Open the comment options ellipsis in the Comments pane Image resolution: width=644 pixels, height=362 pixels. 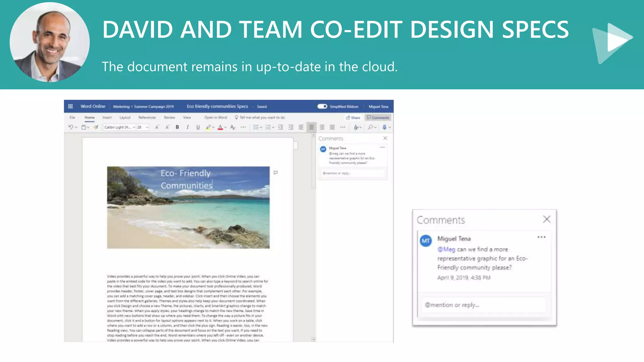[382, 147]
